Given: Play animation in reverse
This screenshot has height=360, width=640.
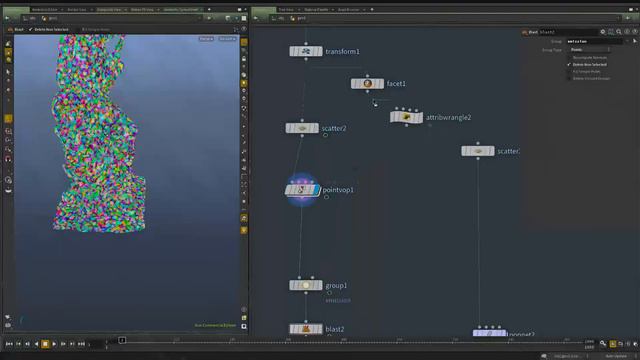Looking at the screenshot, I should pyautogui.click(x=36, y=344).
